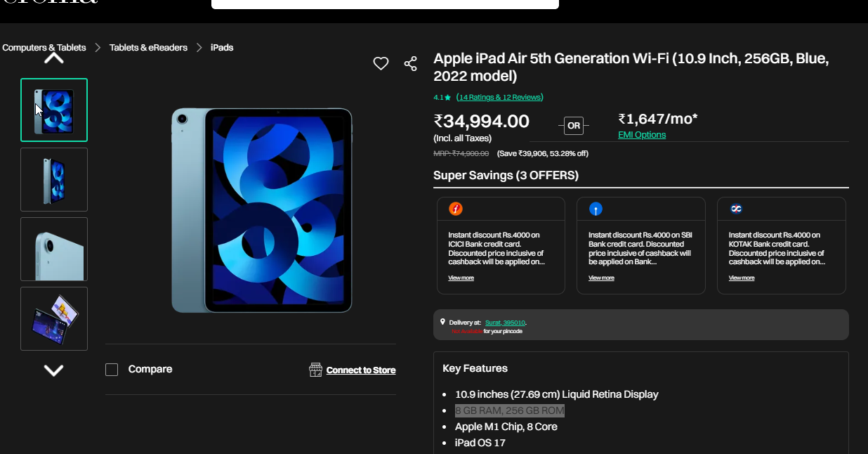Tick the Compare checkbox

(x=112, y=370)
